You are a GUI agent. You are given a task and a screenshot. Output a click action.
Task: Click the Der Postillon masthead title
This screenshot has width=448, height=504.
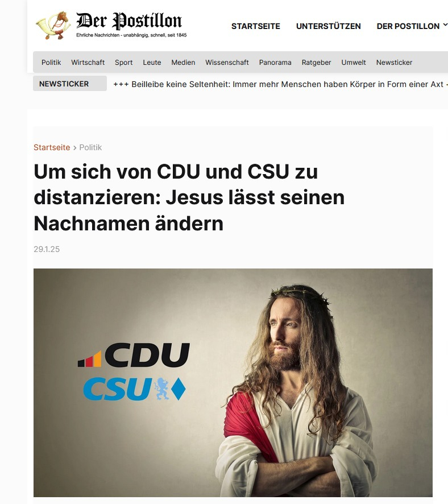(129, 21)
